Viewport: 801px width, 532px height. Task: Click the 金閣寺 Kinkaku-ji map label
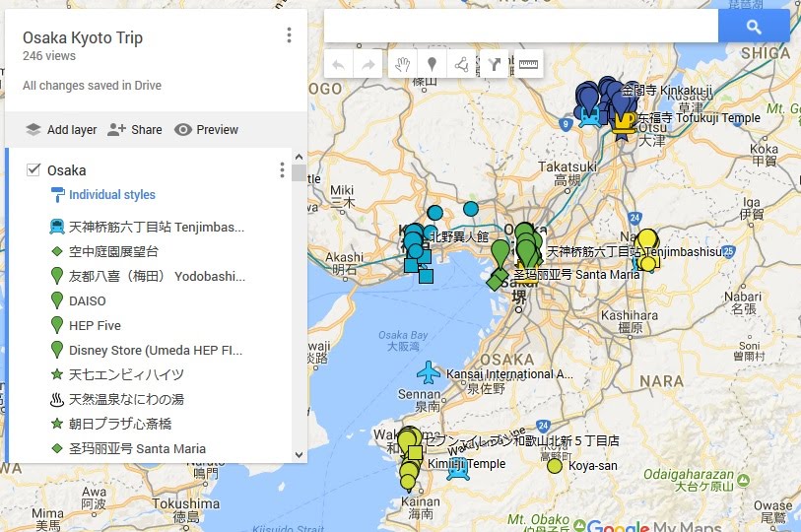point(667,91)
